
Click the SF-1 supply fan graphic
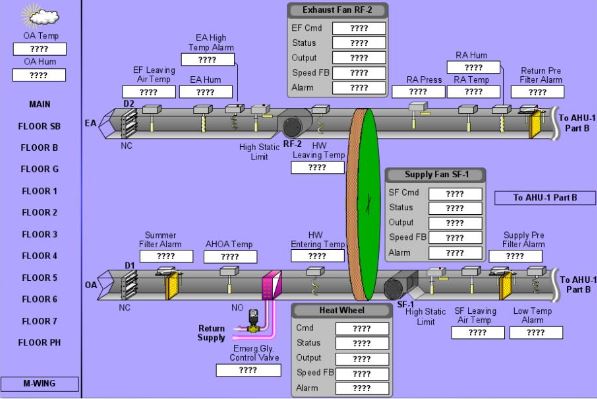[400, 286]
